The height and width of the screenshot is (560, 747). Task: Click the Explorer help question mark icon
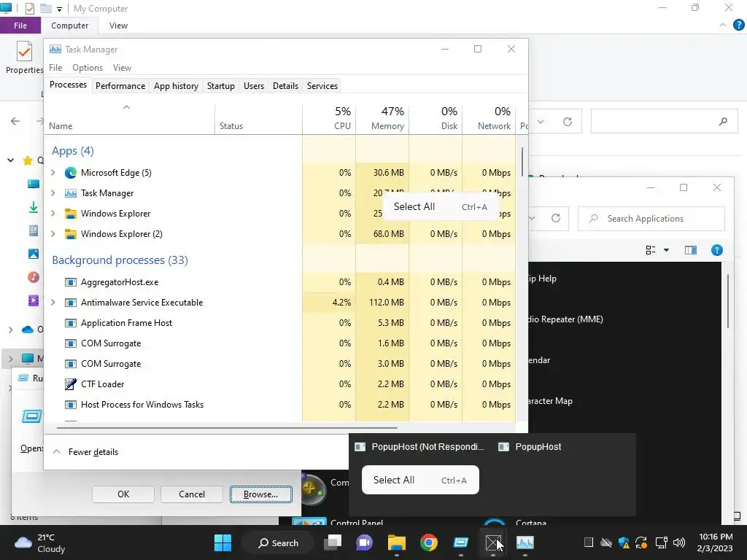point(738,25)
